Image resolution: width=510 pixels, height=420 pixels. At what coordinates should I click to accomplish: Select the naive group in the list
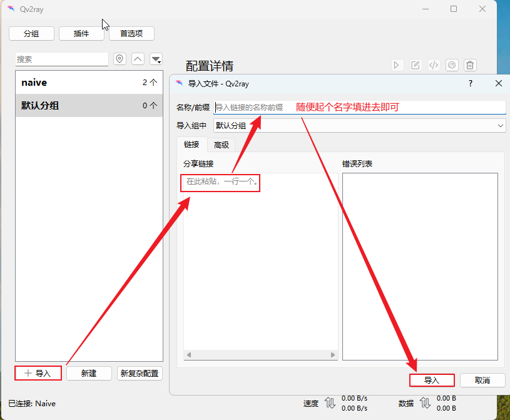[x=89, y=83]
